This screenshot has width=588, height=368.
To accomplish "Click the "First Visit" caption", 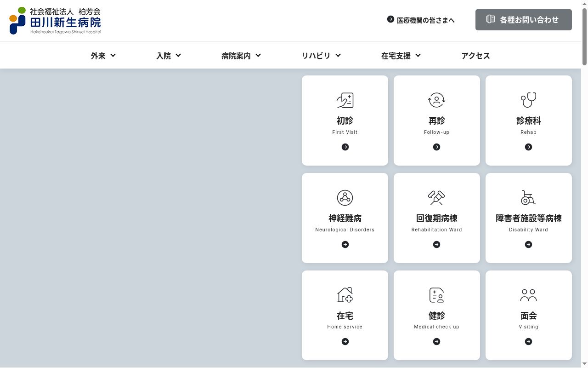I will (345, 132).
